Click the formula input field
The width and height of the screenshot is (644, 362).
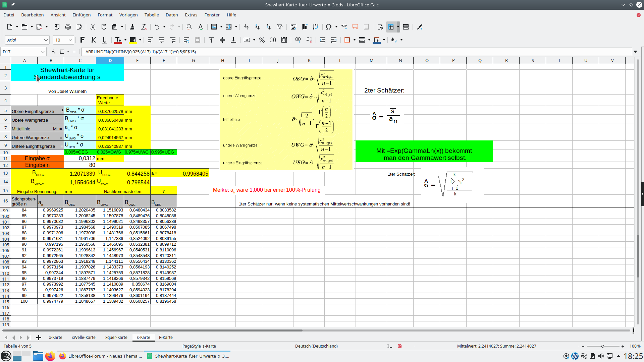click(357, 52)
